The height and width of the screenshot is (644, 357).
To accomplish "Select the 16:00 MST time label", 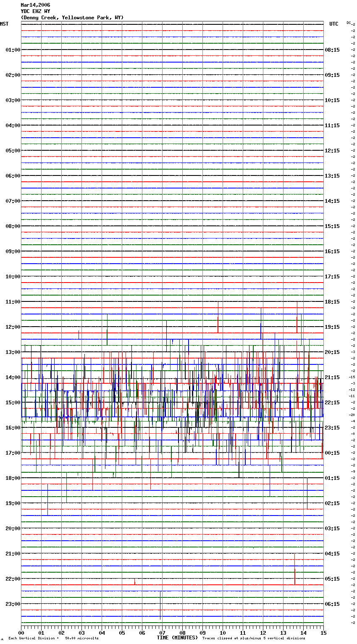I will (13, 428).
